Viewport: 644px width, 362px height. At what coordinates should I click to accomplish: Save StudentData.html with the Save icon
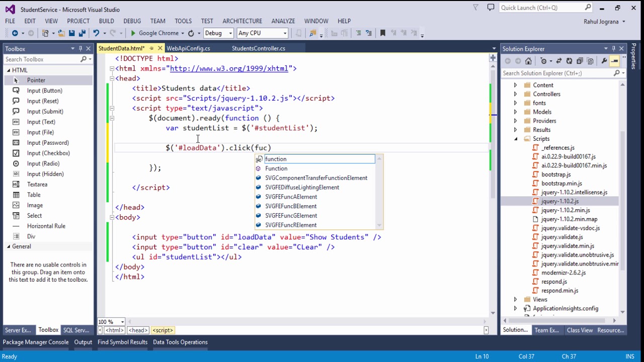[x=71, y=33]
